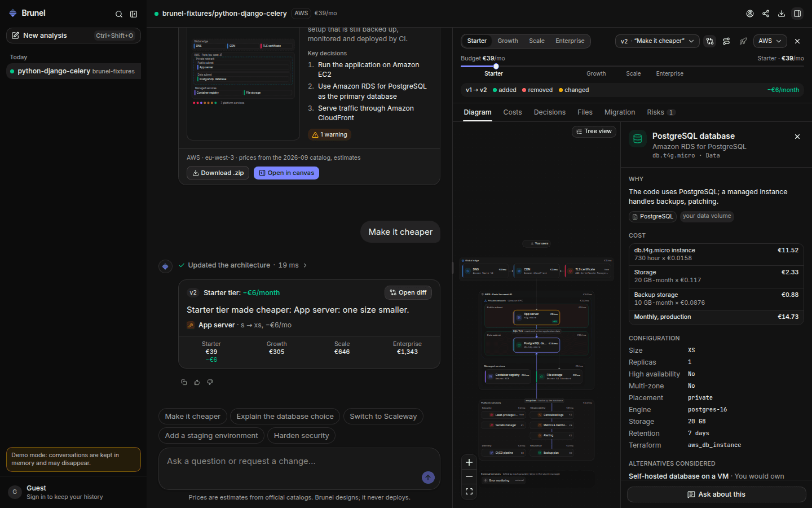This screenshot has height=508, width=812.
Task: Toggle the right canvas panel layout icon
Action: pyautogui.click(x=797, y=14)
